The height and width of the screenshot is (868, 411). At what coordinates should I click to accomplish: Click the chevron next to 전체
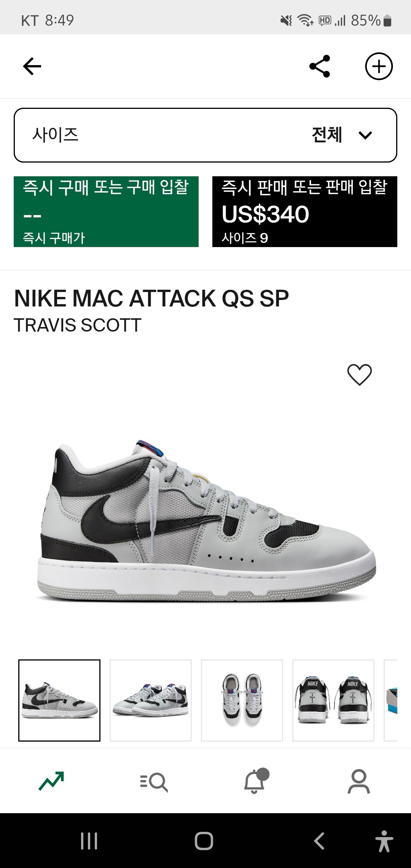click(x=365, y=135)
